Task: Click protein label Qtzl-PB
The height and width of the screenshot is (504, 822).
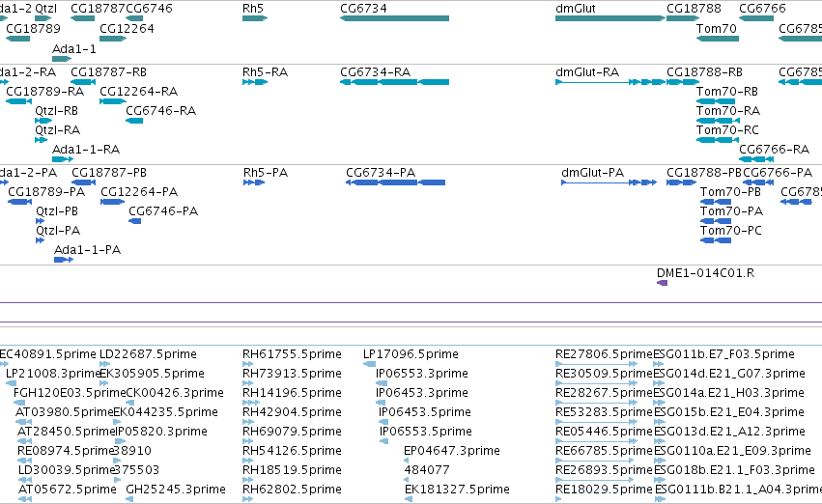Action: point(57,211)
